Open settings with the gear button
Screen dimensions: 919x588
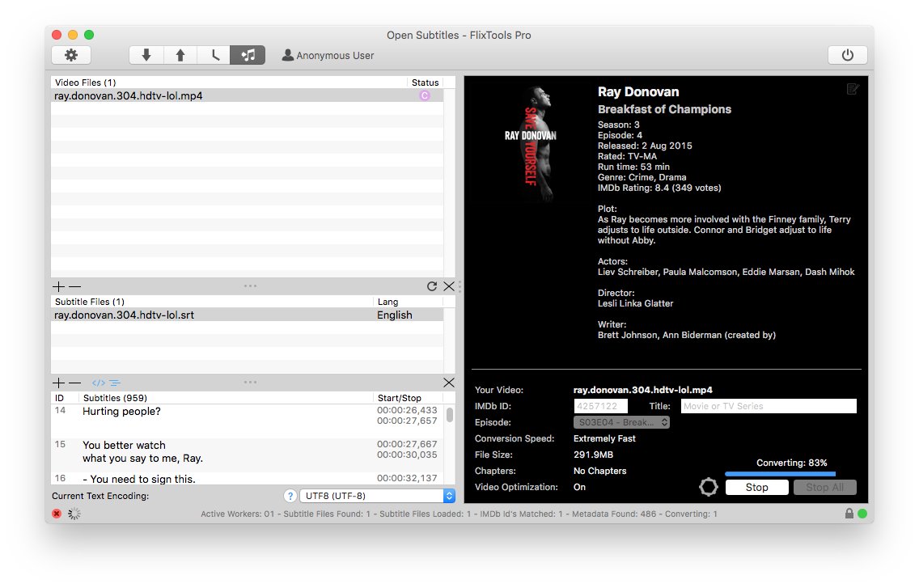[71, 55]
